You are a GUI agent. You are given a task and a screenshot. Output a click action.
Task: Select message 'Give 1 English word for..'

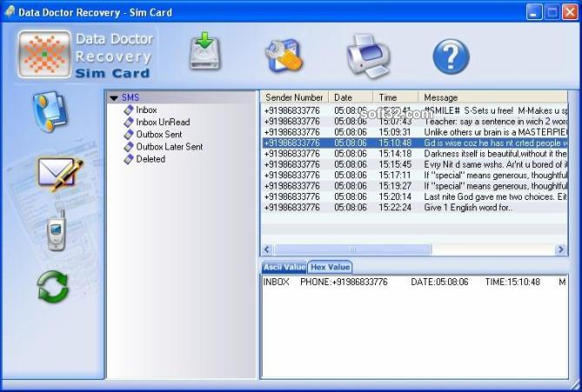(415, 208)
